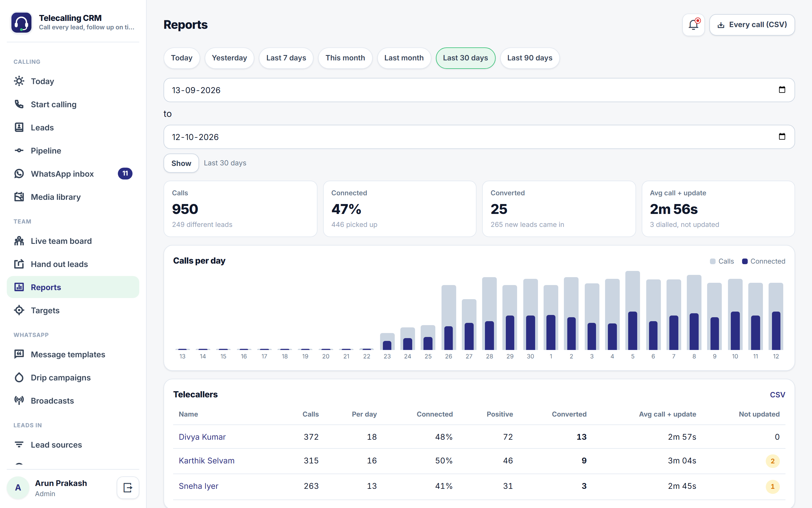812x508 pixels.
Task: Click the Arun Prakash avatar
Action: (x=18, y=487)
